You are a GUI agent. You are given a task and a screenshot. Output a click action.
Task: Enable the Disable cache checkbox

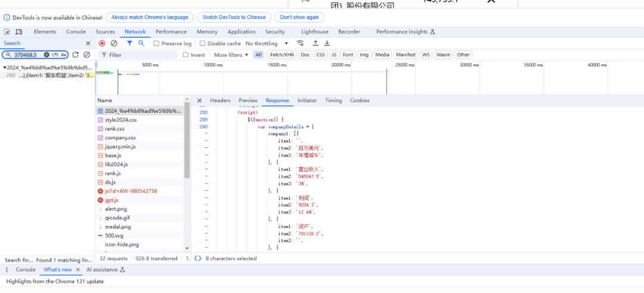[203, 43]
